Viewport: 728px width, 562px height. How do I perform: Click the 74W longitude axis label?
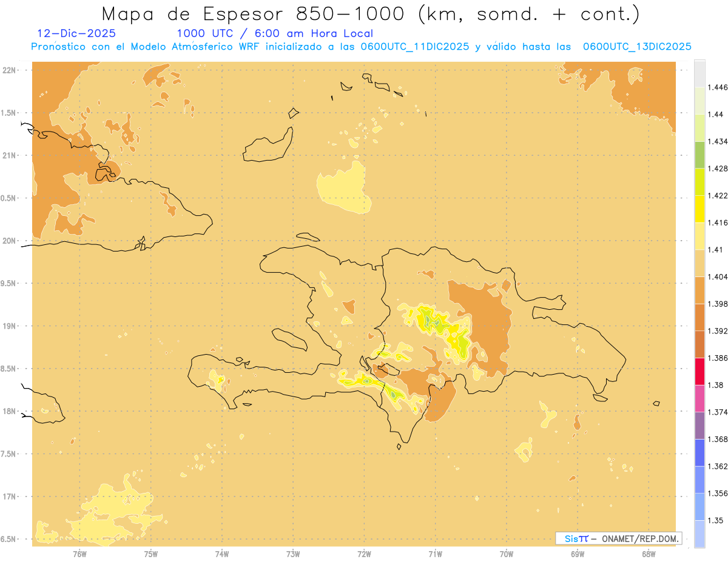[x=221, y=554]
